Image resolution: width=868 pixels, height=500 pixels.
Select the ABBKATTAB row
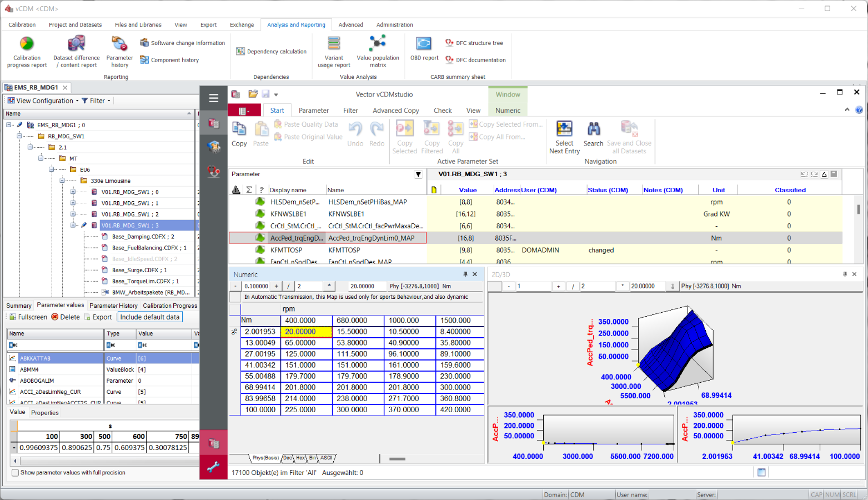point(103,358)
